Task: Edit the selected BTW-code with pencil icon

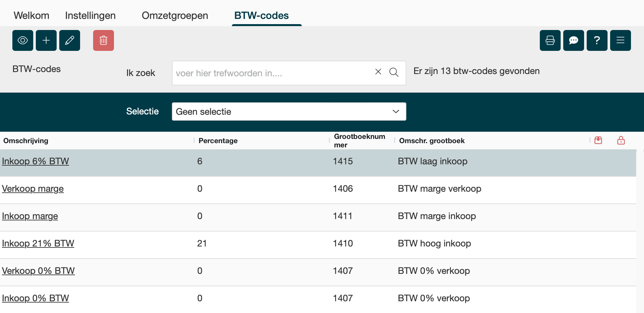Action: coord(70,40)
